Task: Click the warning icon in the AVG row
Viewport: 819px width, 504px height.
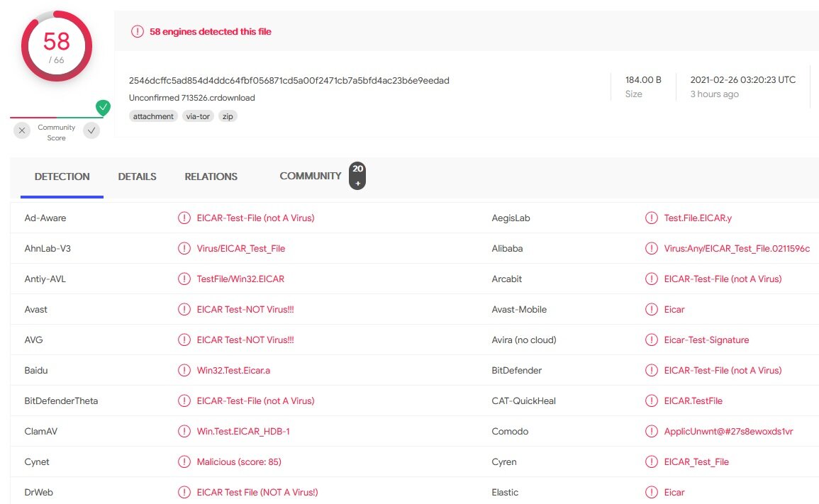Action: coord(184,340)
